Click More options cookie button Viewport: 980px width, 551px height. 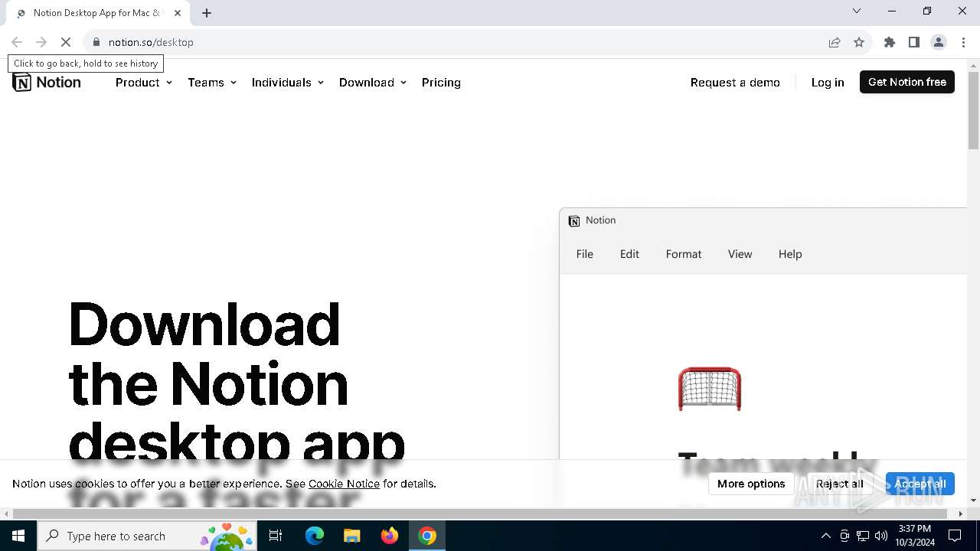[751, 484]
